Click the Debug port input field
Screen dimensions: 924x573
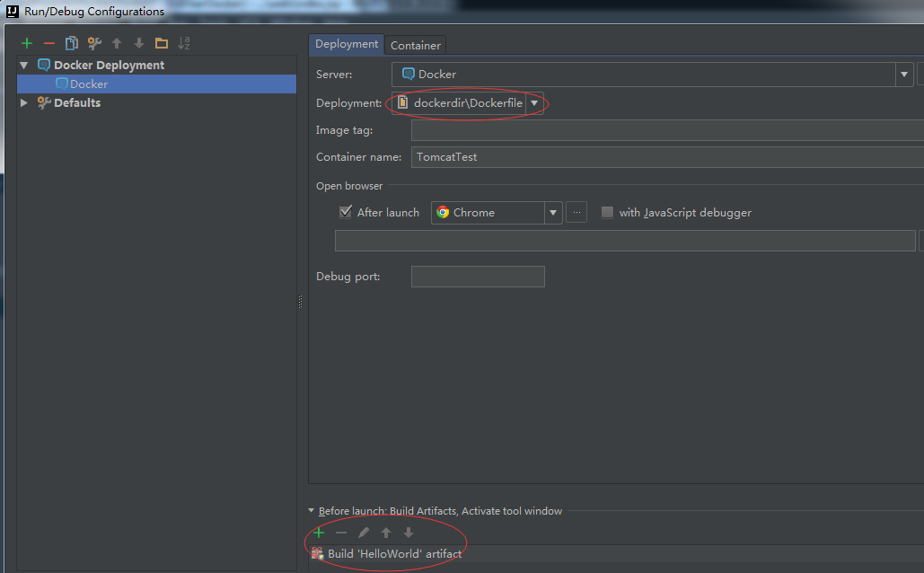(x=478, y=277)
